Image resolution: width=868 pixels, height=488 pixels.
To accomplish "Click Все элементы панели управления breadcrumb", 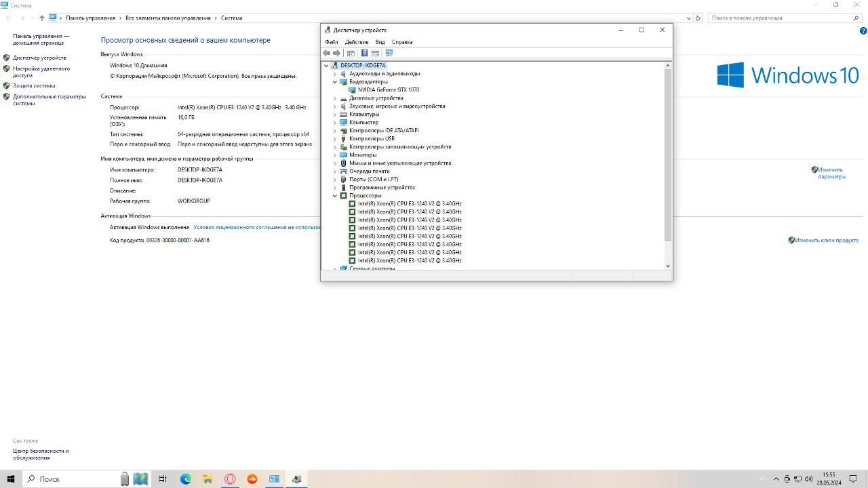I will click(x=167, y=18).
